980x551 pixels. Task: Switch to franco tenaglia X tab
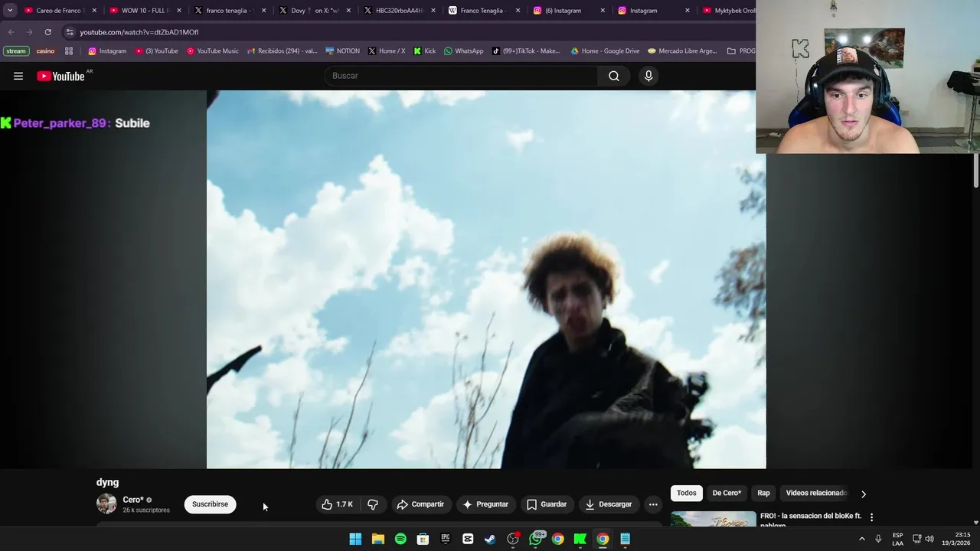[230, 11]
